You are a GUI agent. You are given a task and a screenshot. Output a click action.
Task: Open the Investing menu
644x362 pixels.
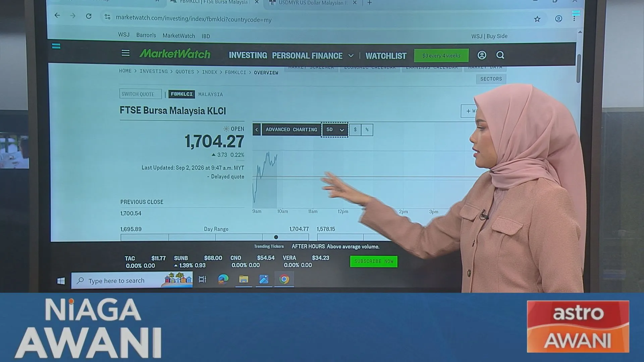point(248,55)
